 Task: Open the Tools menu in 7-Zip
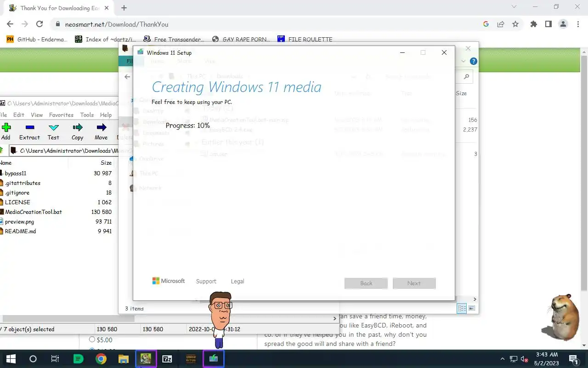point(87,115)
